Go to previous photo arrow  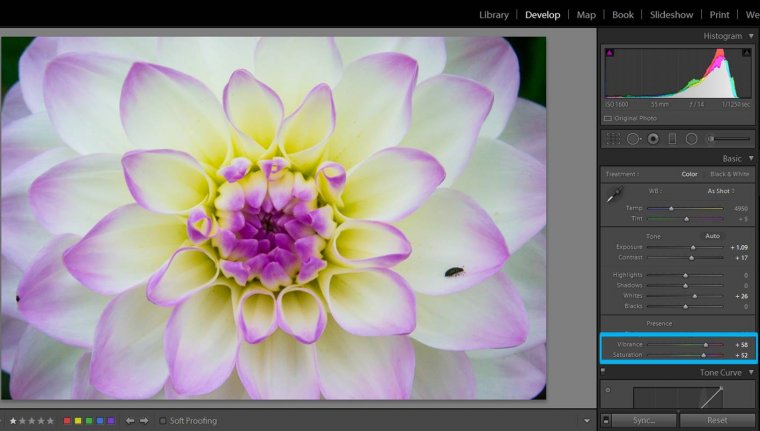(130, 421)
